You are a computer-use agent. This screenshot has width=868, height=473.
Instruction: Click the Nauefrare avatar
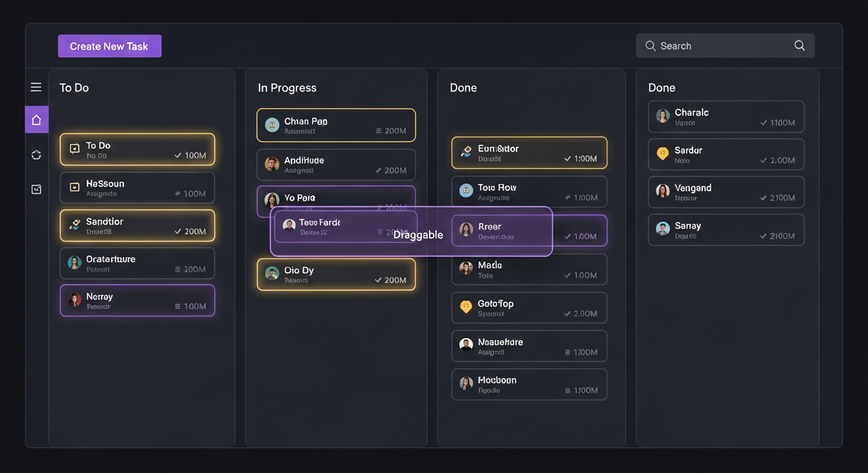pyautogui.click(x=466, y=344)
